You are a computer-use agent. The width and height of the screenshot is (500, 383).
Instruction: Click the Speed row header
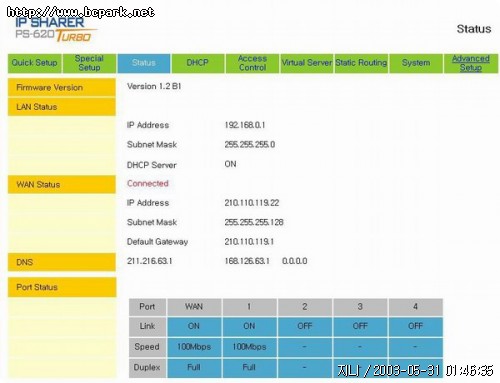(x=147, y=347)
